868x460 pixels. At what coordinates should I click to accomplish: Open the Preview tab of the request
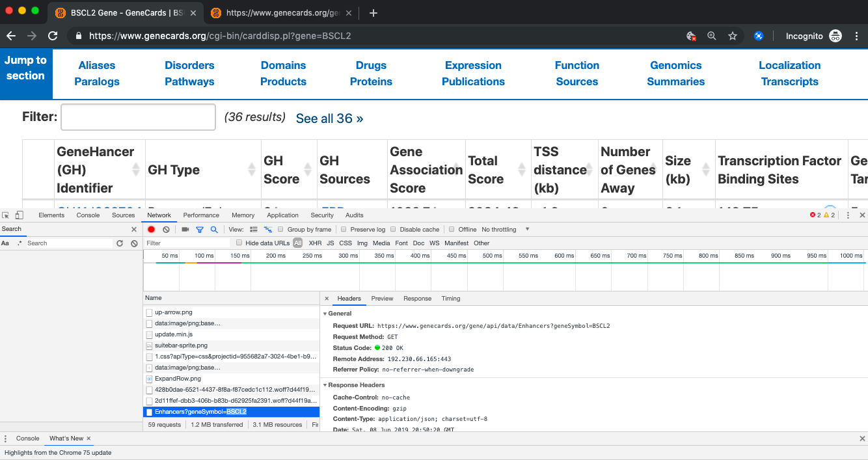(382, 299)
